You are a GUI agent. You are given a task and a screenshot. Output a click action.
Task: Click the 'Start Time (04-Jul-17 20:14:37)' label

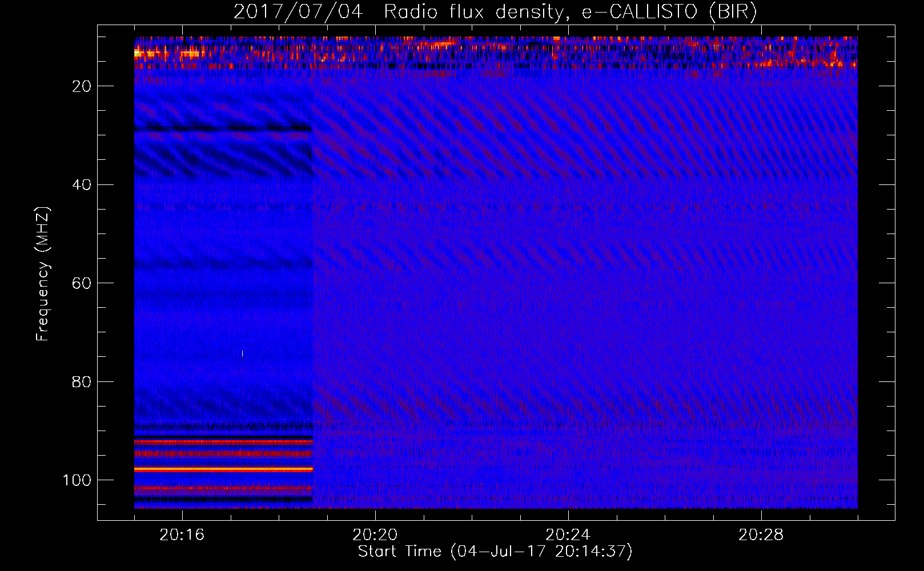coord(495,552)
